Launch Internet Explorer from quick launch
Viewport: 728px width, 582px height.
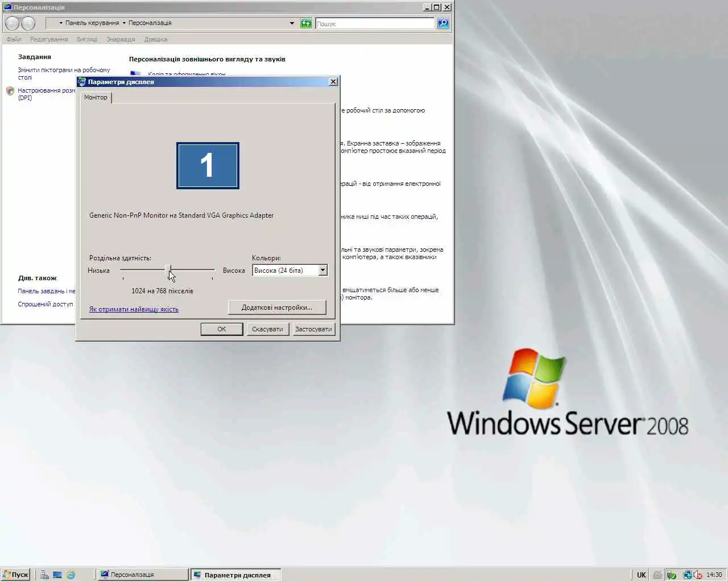(71, 575)
